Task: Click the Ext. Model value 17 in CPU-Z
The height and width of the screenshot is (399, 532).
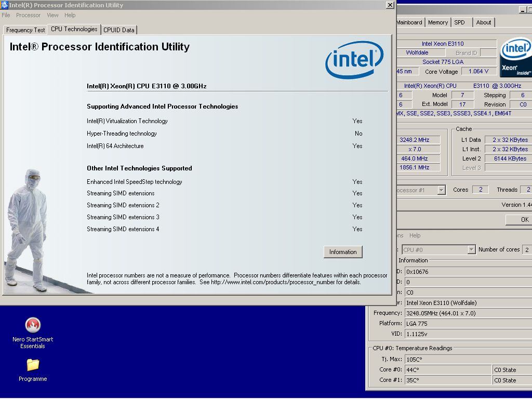Action: pos(462,104)
